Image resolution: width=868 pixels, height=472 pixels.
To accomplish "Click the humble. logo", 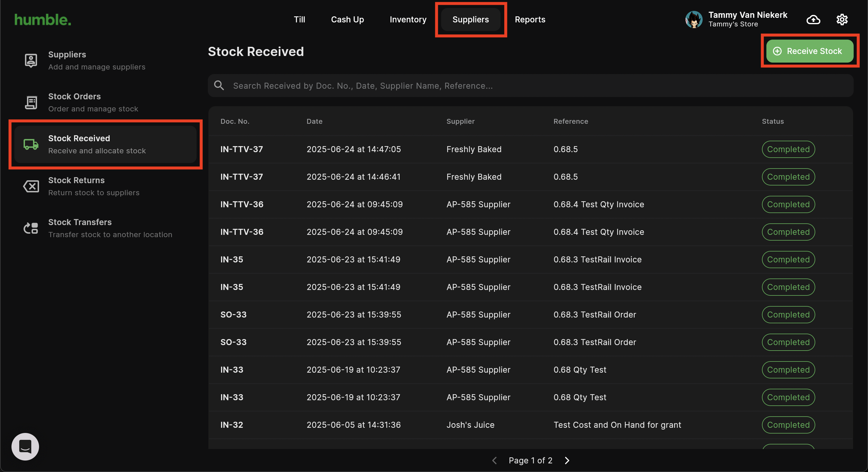I will point(43,20).
